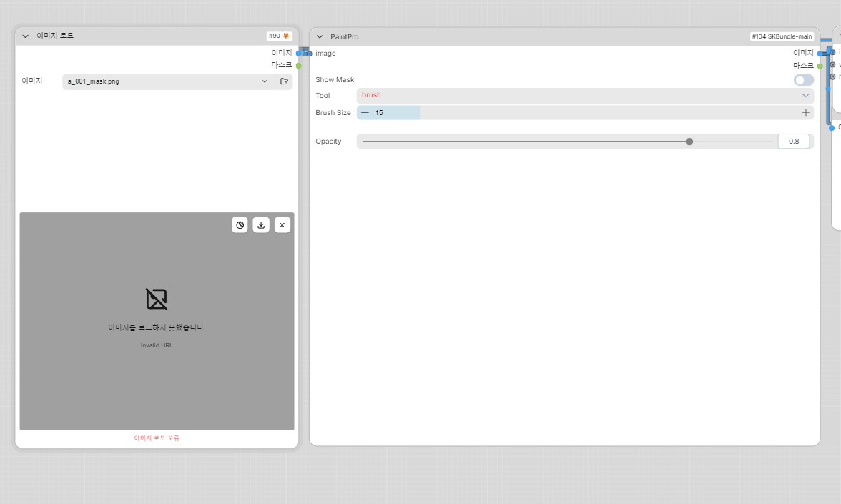Edit the Opacity value 0.8
The height and width of the screenshot is (504, 841).
794,142
